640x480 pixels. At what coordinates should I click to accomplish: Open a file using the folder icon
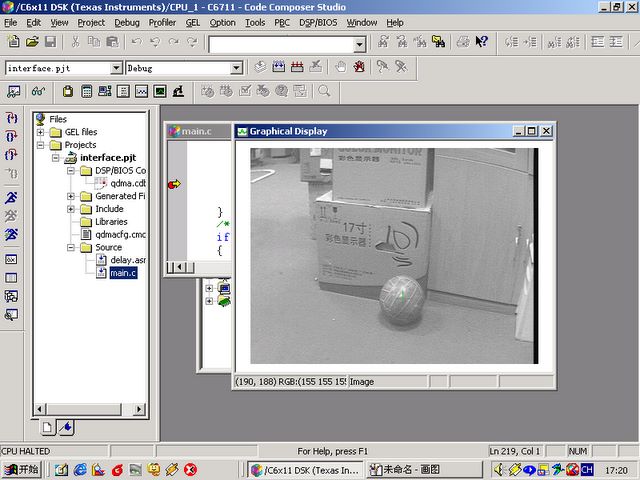point(32,42)
